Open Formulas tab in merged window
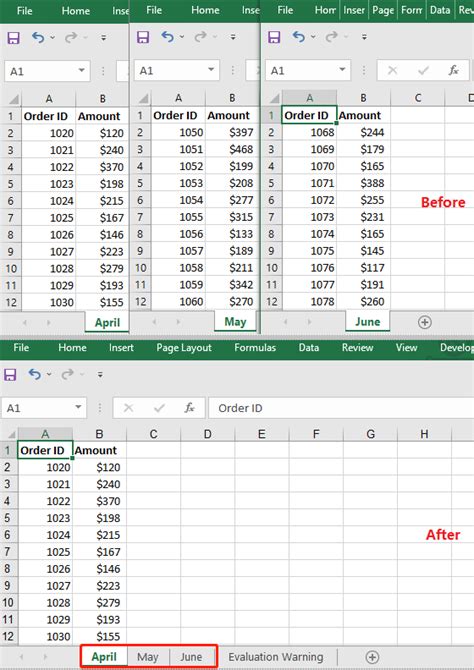The height and width of the screenshot is (670, 474). (x=255, y=348)
